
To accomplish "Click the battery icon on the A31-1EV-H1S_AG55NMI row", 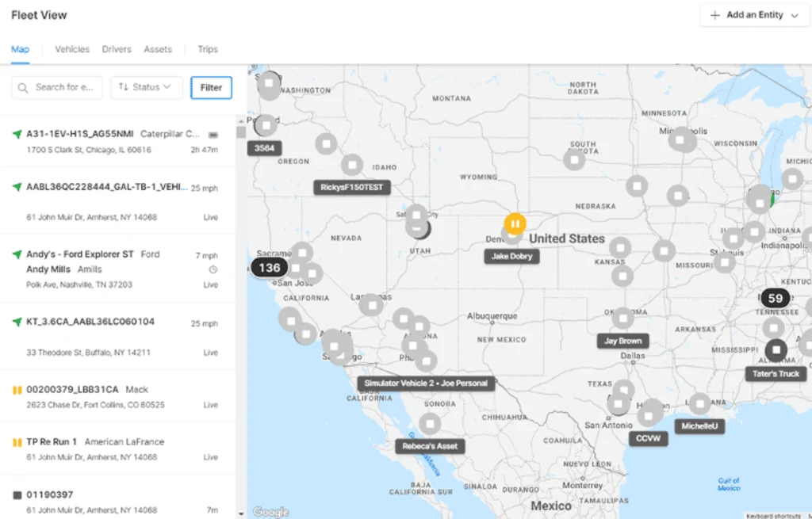I will pyautogui.click(x=213, y=135).
